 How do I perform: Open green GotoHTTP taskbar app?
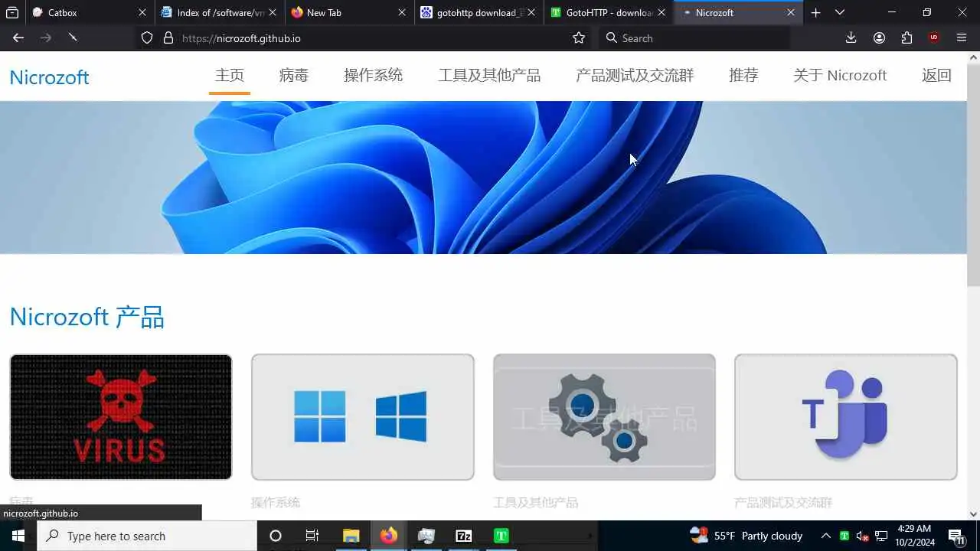[501, 536]
